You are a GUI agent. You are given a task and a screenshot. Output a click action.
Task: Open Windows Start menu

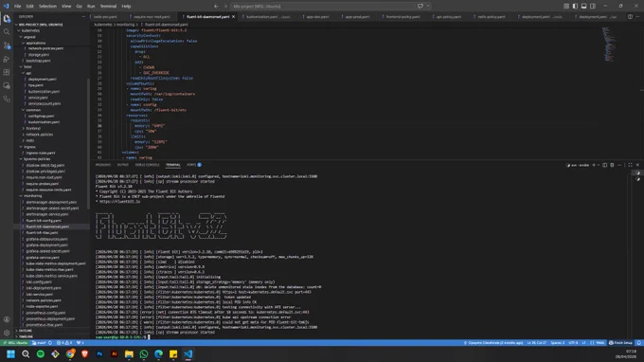click(10, 353)
